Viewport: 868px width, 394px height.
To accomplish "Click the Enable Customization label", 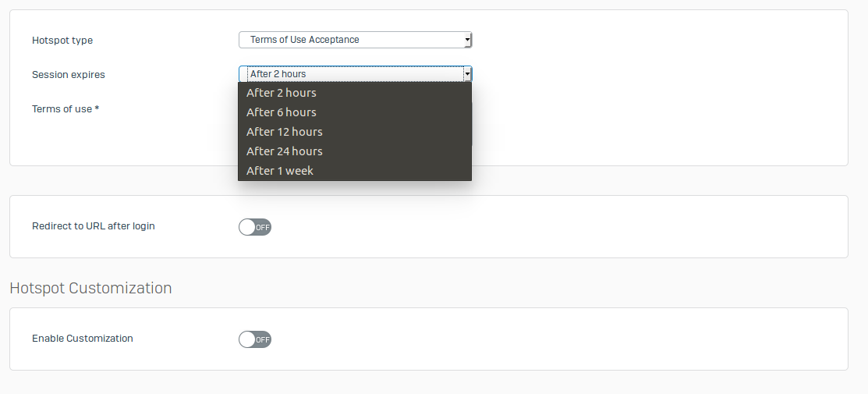I will pyautogui.click(x=83, y=339).
